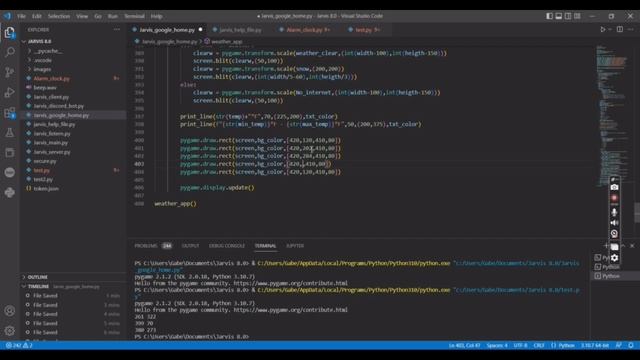Open the Selection menu

point(59,16)
